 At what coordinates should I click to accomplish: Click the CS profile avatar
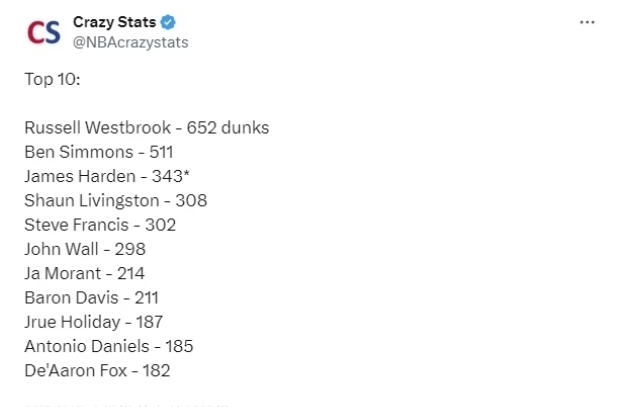pyautogui.click(x=44, y=32)
